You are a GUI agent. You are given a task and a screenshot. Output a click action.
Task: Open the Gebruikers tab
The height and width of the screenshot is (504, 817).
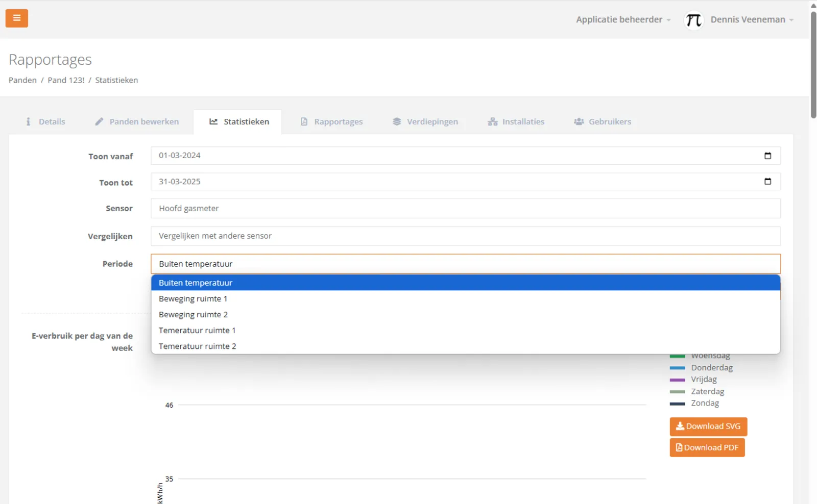point(603,121)
